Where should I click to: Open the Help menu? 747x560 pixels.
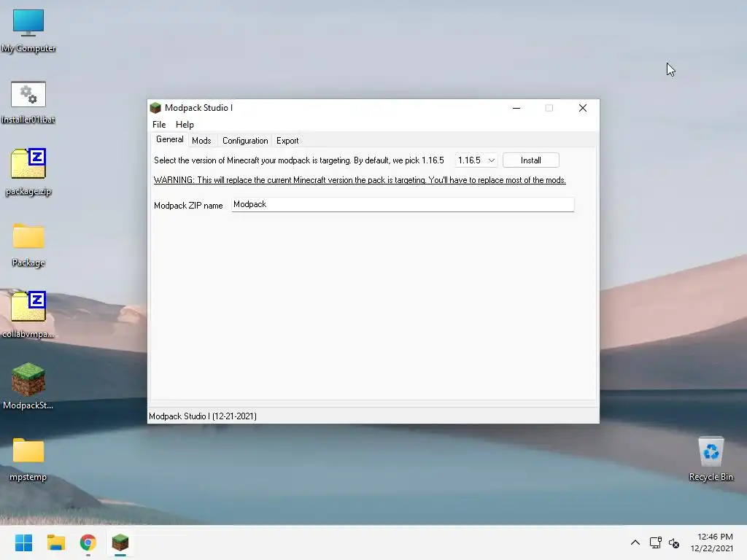tap(185, 124)
